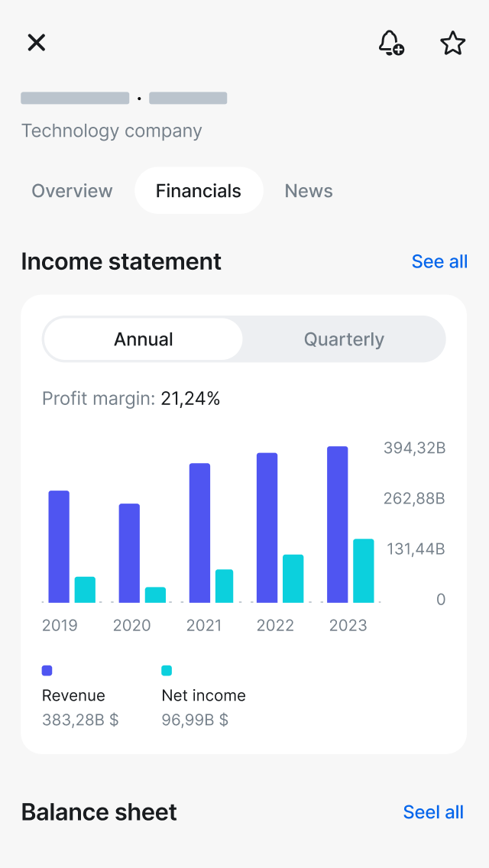The image size is (489, 868).
Task: Select the Financials tab
Action: pyautogui.click(x=199, y=191)
